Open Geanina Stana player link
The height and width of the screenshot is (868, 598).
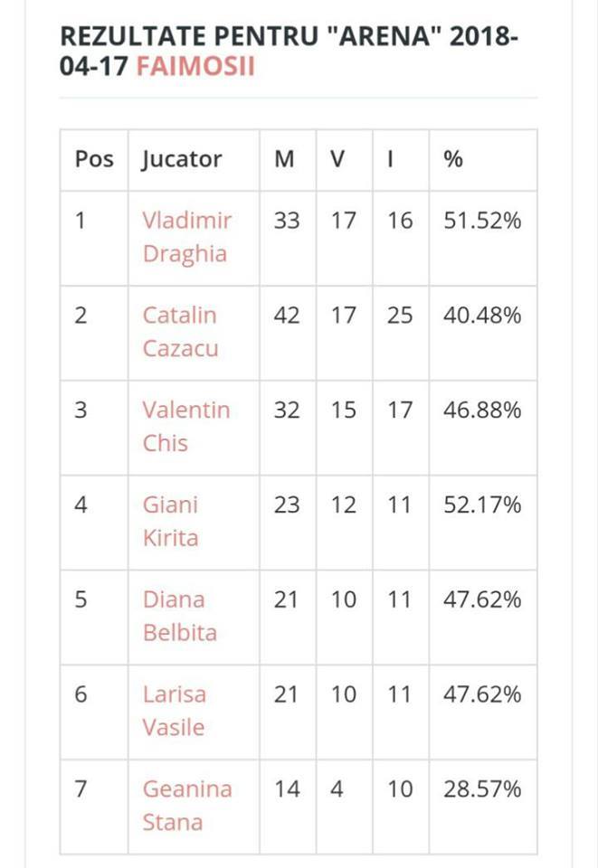pos(187,805)
